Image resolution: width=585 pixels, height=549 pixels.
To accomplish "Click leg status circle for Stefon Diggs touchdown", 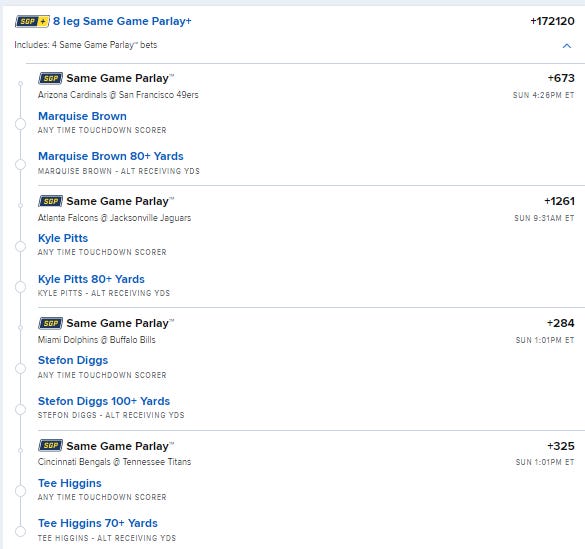I will point(21,368).
